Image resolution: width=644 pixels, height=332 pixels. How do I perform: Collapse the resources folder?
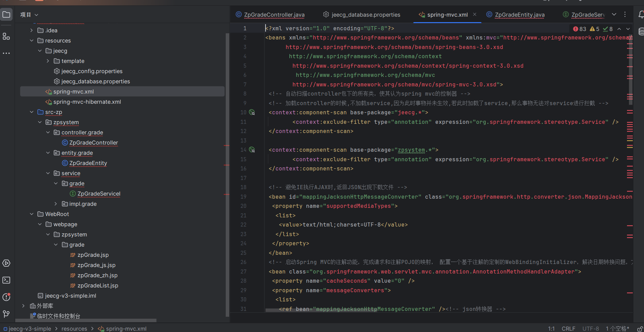[32, 40]
